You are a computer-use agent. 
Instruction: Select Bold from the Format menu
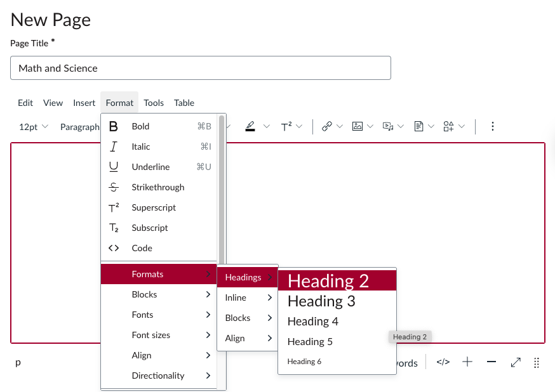[140, 126]
